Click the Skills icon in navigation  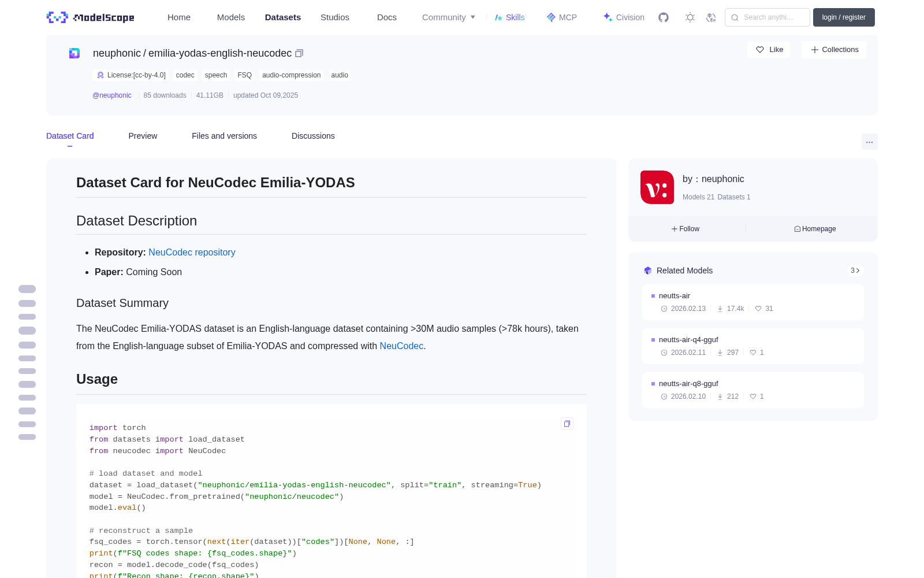pos(498,17)
